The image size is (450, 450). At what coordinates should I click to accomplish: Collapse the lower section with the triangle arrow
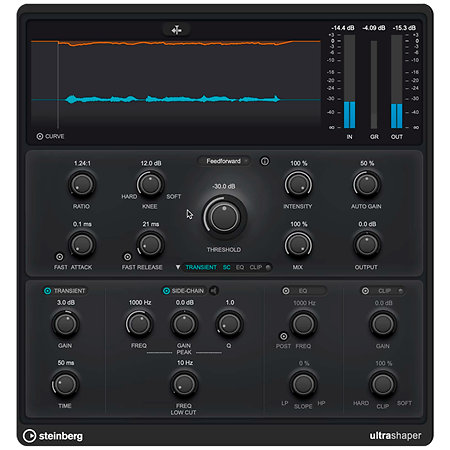coord(178,267)
